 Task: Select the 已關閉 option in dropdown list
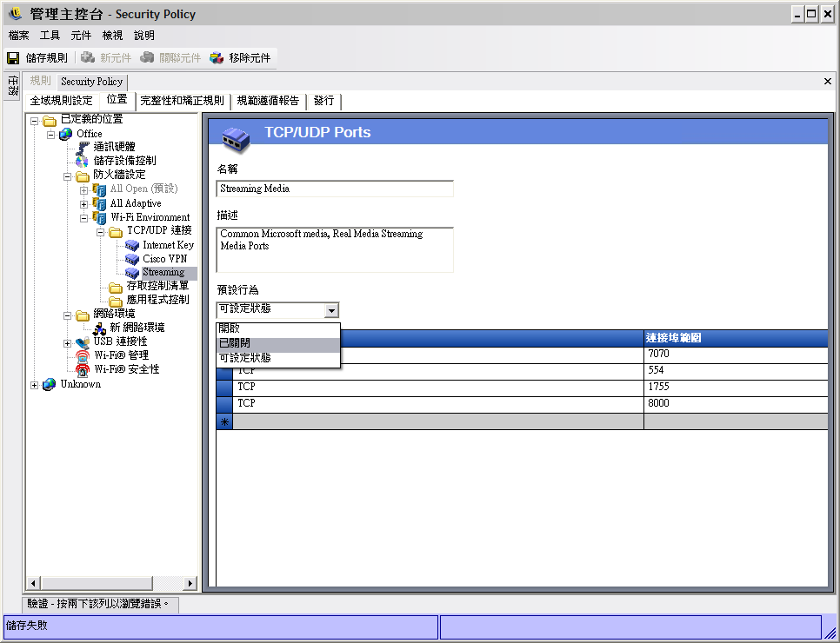tap(278, 344)
